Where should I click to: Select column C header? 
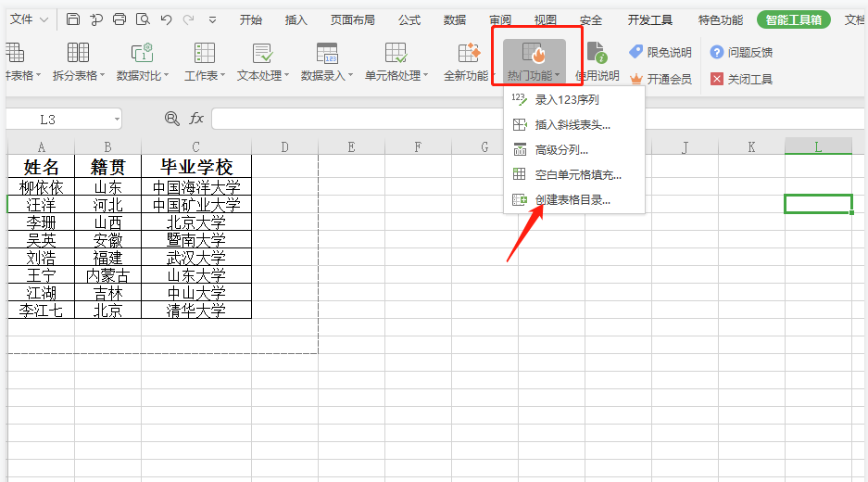coord(196,146)
